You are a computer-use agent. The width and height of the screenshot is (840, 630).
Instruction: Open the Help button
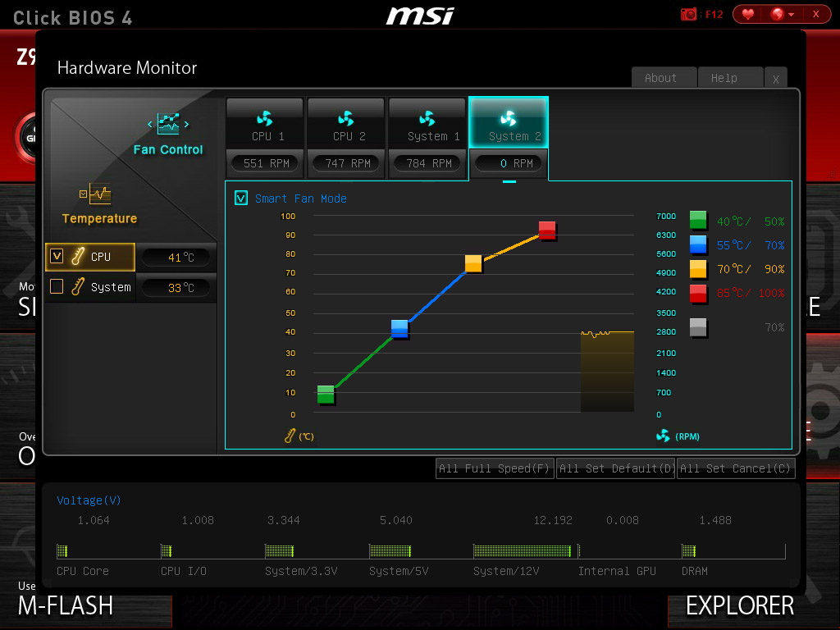(730, 78)
